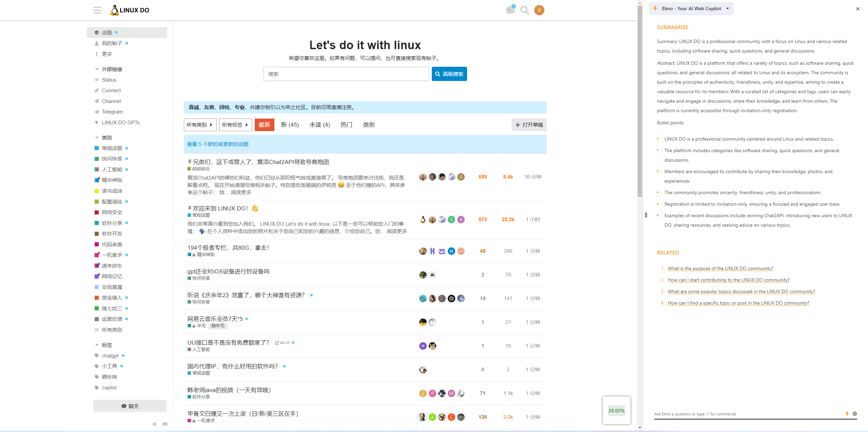
Task: Click the keyboard shortcuts icon in sidebar footer
Action: [165, 424]
